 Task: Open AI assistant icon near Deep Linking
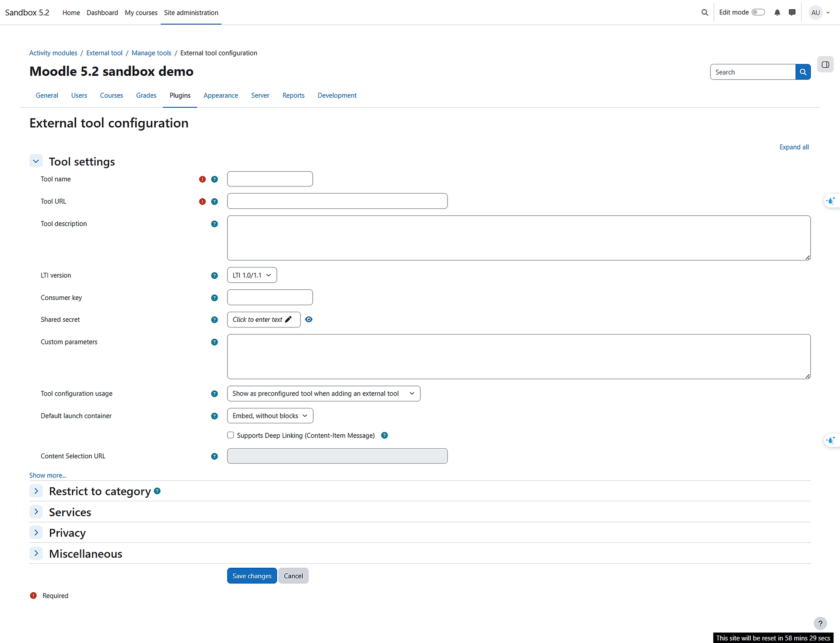click(831, 440)
